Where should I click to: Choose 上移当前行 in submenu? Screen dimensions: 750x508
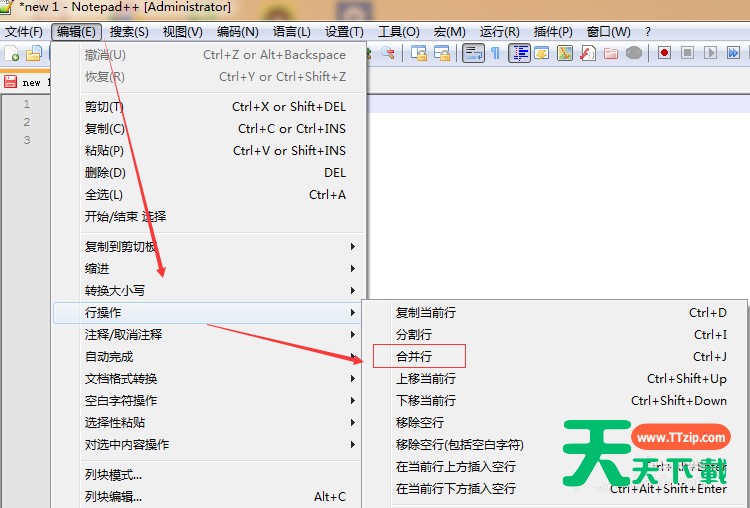554,379
